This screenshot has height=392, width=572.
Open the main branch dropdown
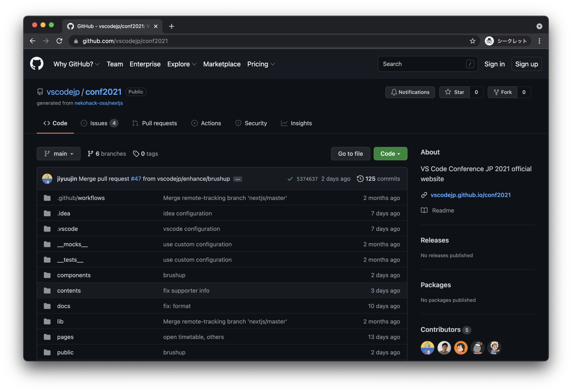[58, 154]
